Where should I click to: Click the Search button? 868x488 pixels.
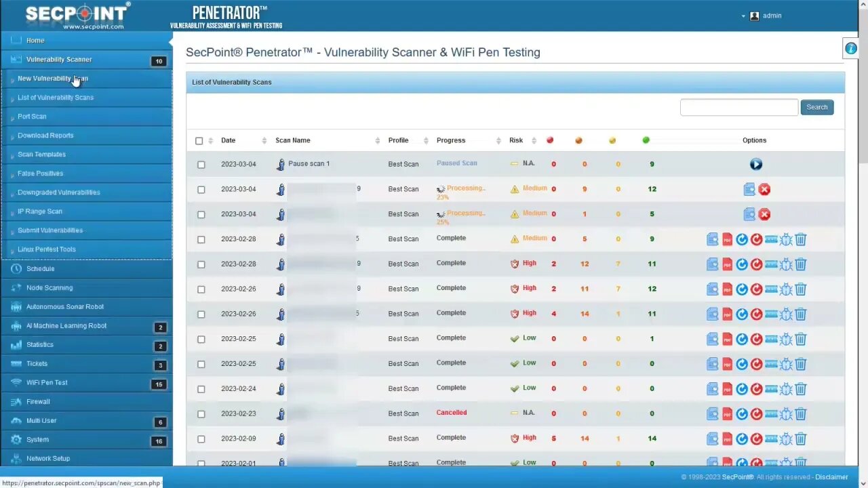tap(816, 107)
